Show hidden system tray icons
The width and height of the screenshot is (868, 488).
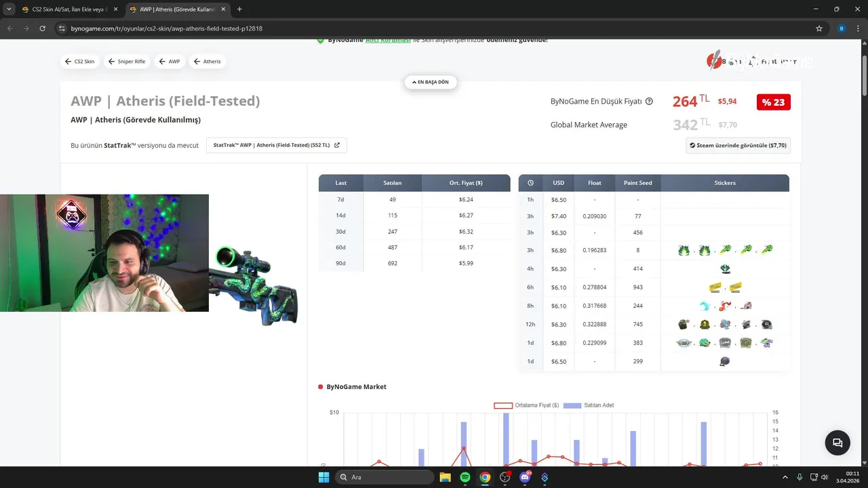pyautogui.click(x=785, y=477)
